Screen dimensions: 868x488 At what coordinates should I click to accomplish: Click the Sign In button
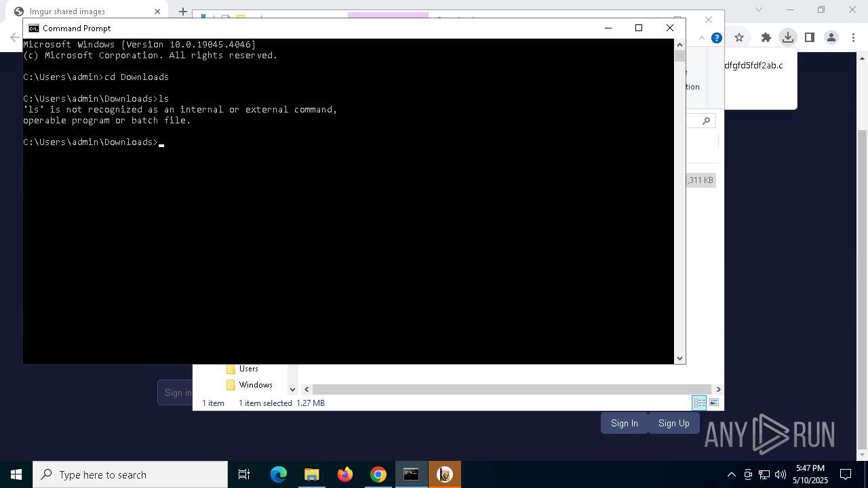pyautogui.click(x=625, y=423)
